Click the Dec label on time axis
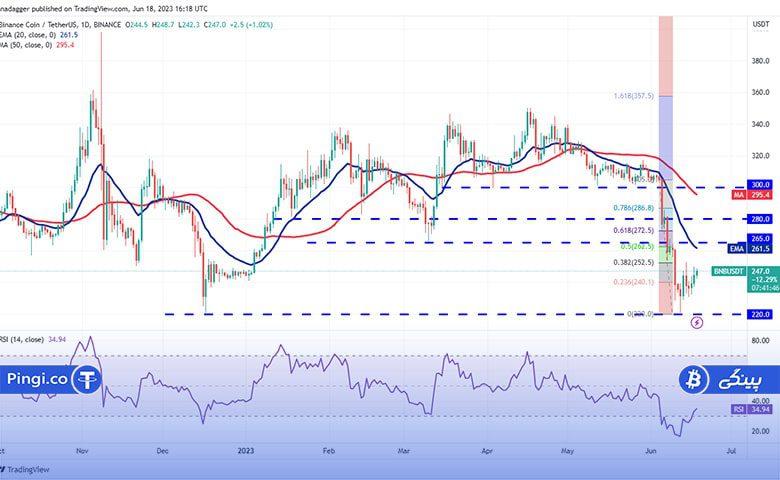The width and height of the screenshot is (780, 480). 163,451
